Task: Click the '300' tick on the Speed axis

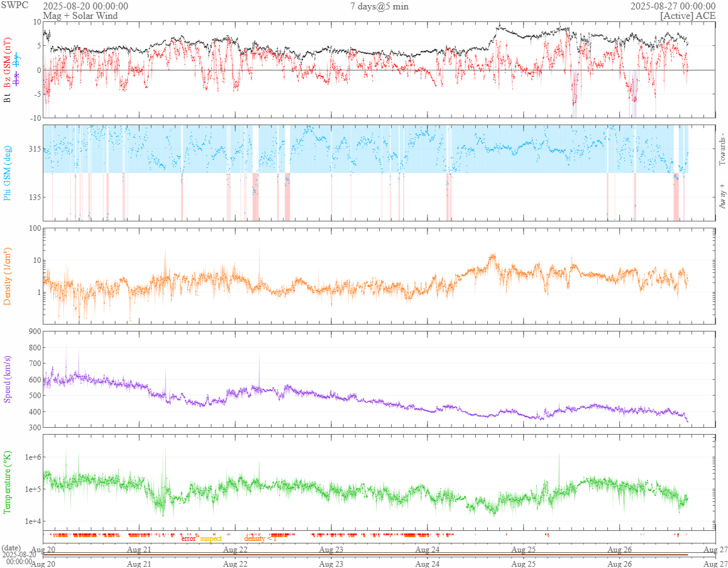Action: [35, 427]
